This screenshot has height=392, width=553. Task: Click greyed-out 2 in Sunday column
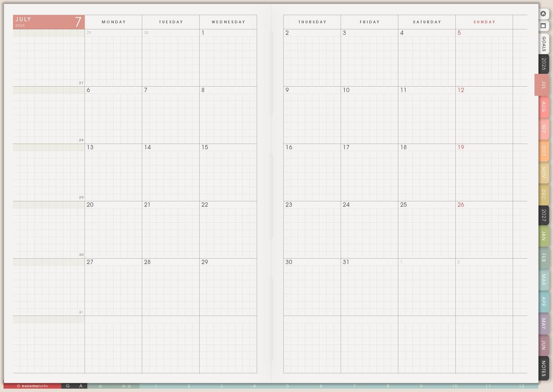459,262
